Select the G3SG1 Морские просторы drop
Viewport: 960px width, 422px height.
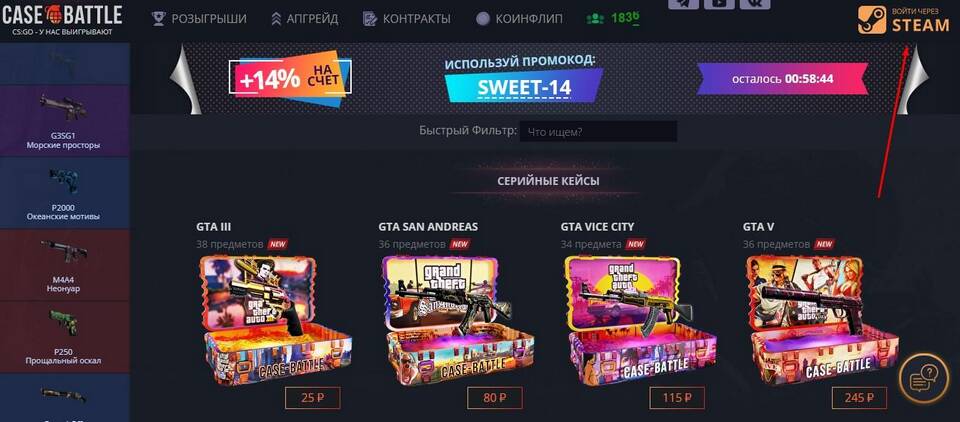(64, 121)
